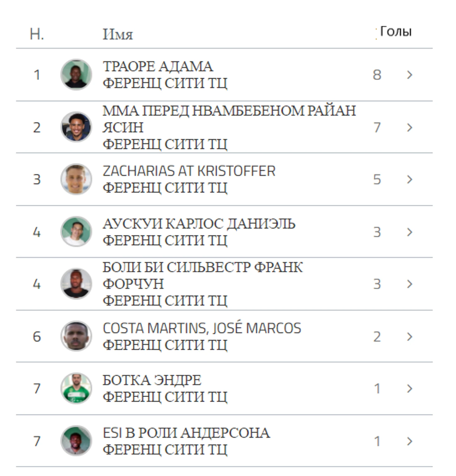
Task: Open details arrow for Zacharias Kristoffer
Action: click(409, 179)
